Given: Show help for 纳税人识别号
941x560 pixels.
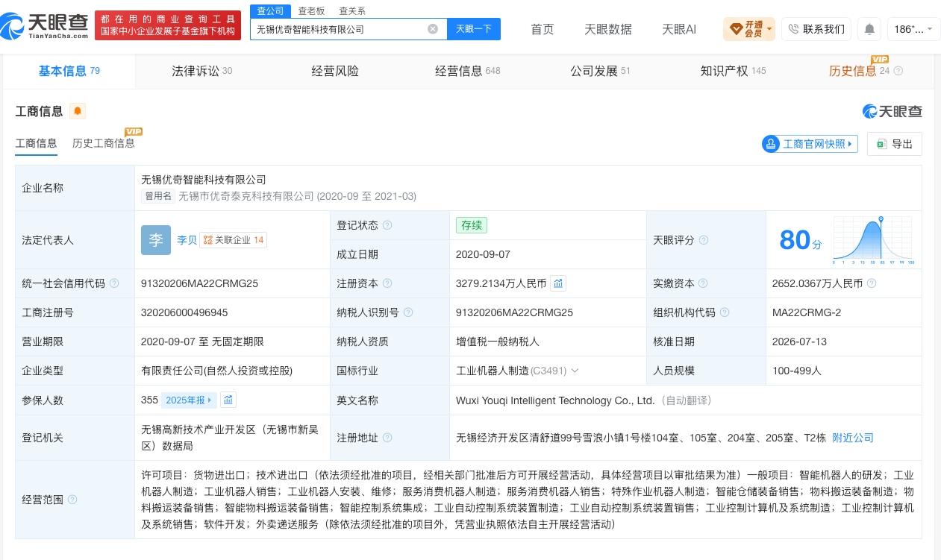Looking at the screenshot, I should [x=408, y=312].
